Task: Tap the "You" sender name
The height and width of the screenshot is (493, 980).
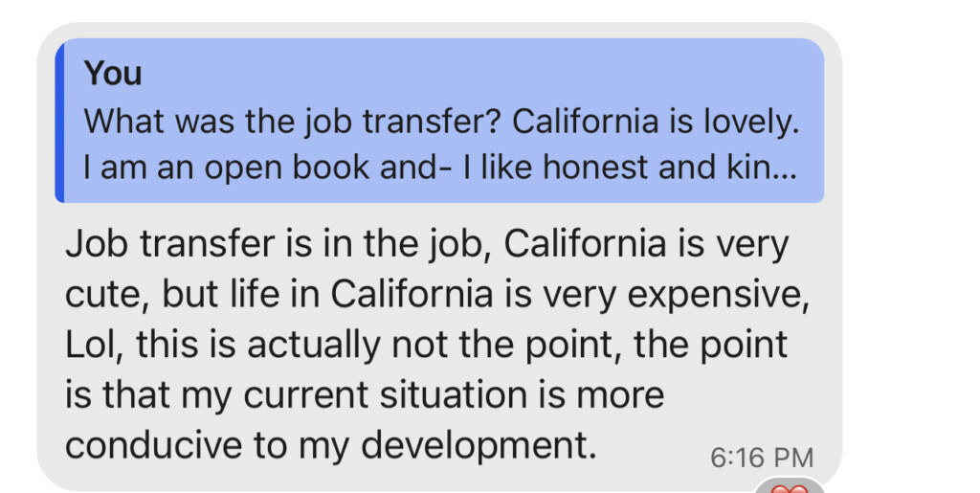Action: tap(113, 74)
